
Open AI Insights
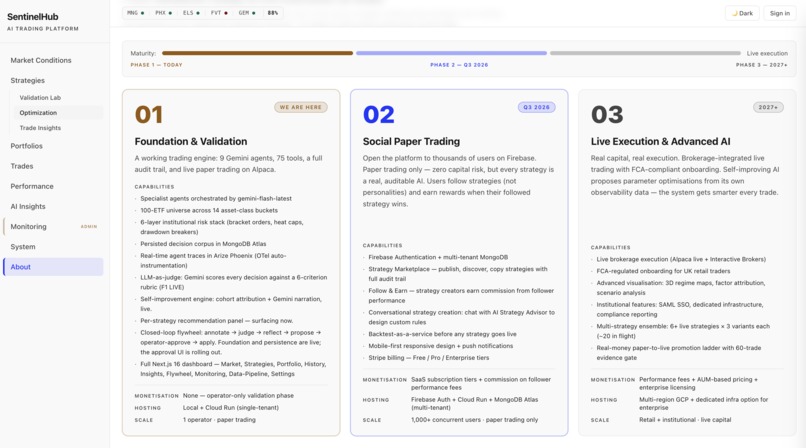pyautogui.click(x=28, y=206)
